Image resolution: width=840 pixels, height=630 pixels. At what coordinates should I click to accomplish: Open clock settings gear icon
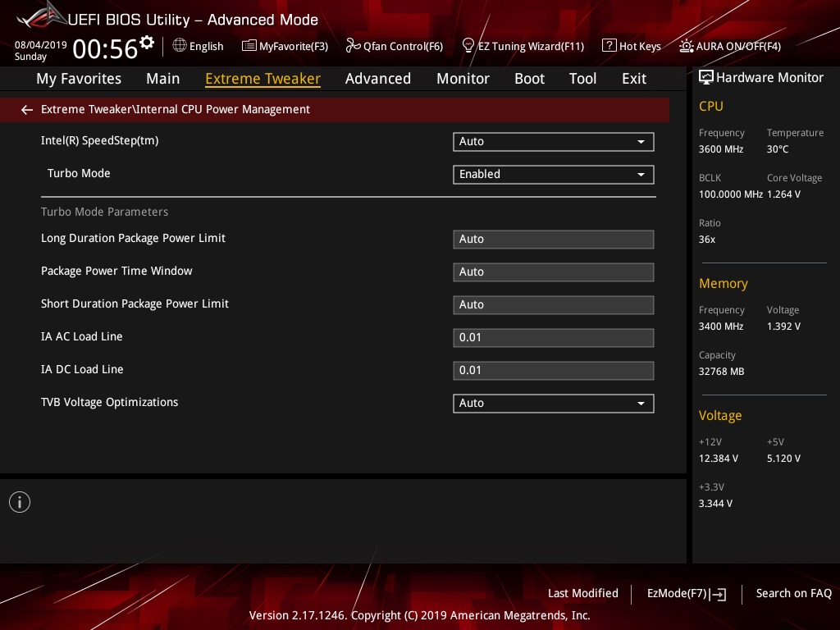147,43
